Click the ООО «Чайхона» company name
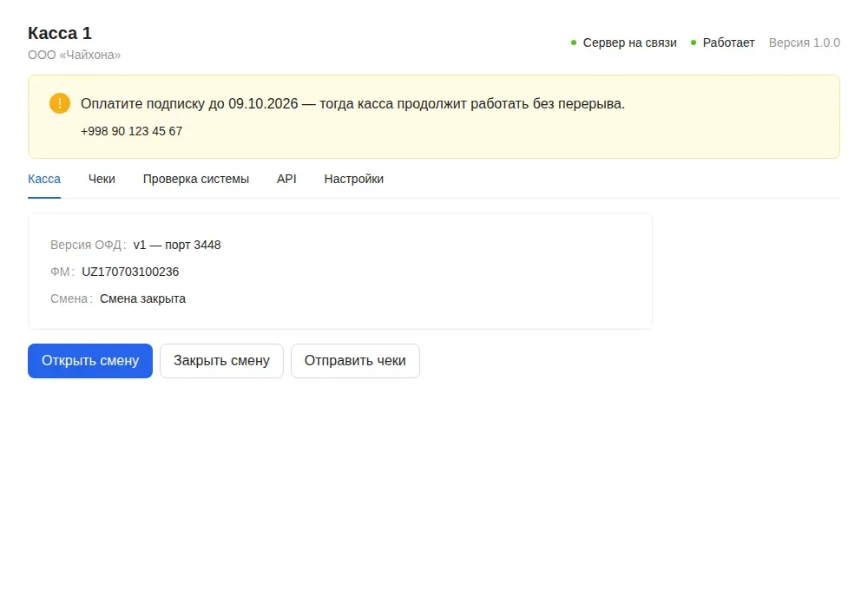868x590 pixels. (74, 55)
